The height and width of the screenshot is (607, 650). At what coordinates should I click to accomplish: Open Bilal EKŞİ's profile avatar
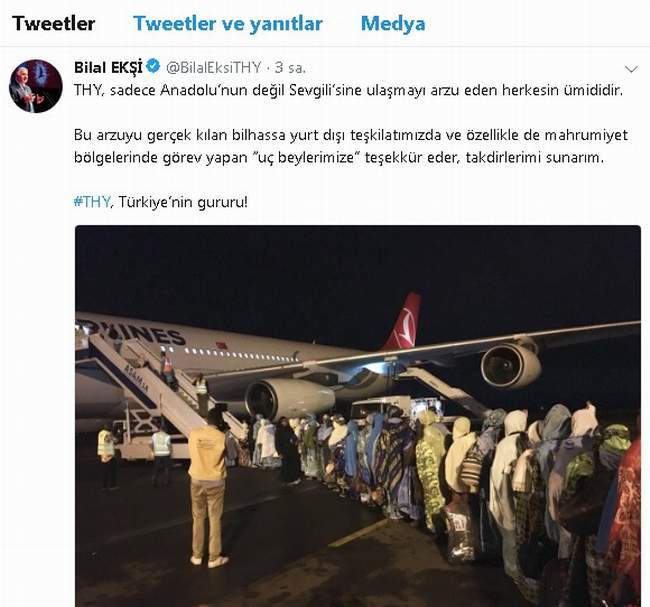point(36,86)
